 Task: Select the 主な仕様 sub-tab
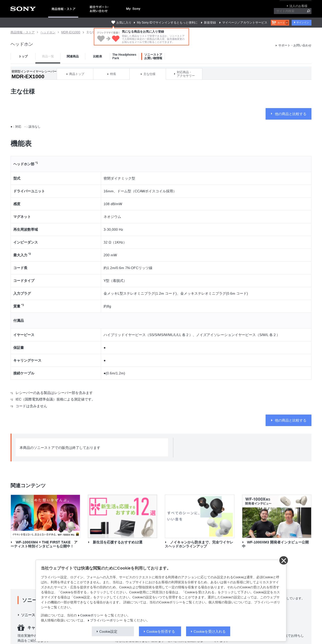[x=148, y=74]
